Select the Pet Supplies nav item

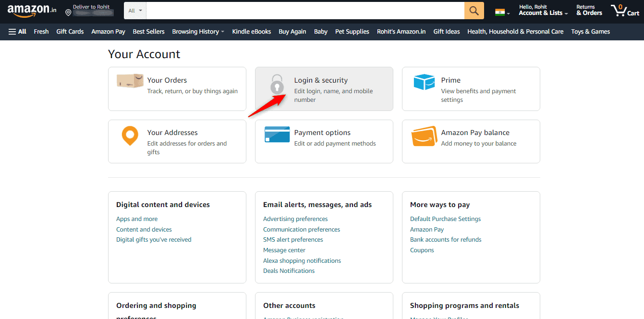(352, 32)
